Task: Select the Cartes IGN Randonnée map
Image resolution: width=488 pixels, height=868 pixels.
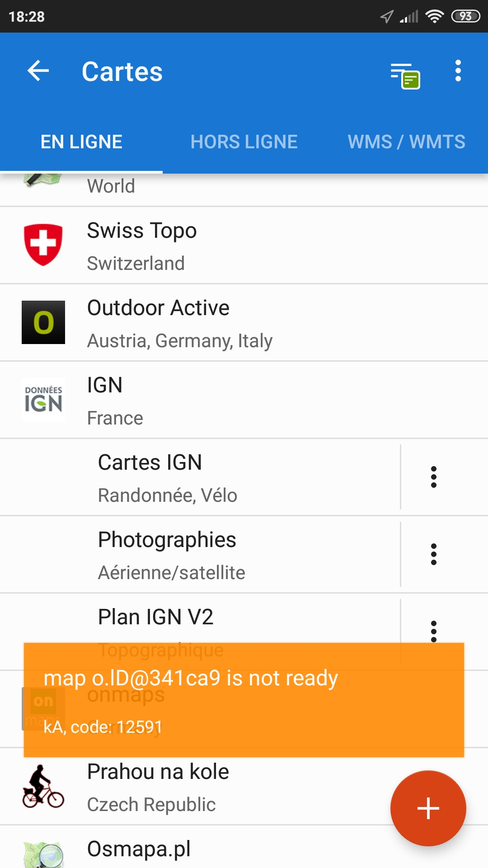Action: (226, 477)
